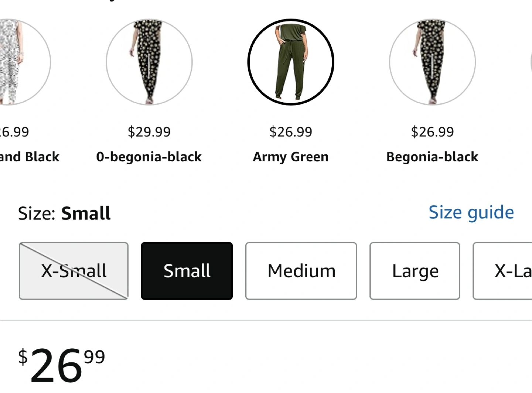The width and height of the screenshot is (532, 393).
Task: Click the 'and Black' color label
Action: (30, 157)
